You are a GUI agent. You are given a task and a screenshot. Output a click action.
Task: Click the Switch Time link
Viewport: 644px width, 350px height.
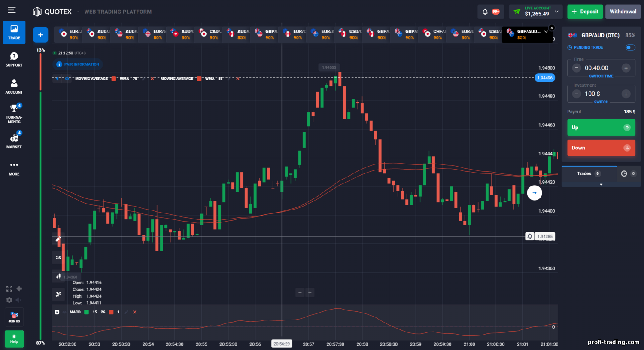click(x=601, y=76)
